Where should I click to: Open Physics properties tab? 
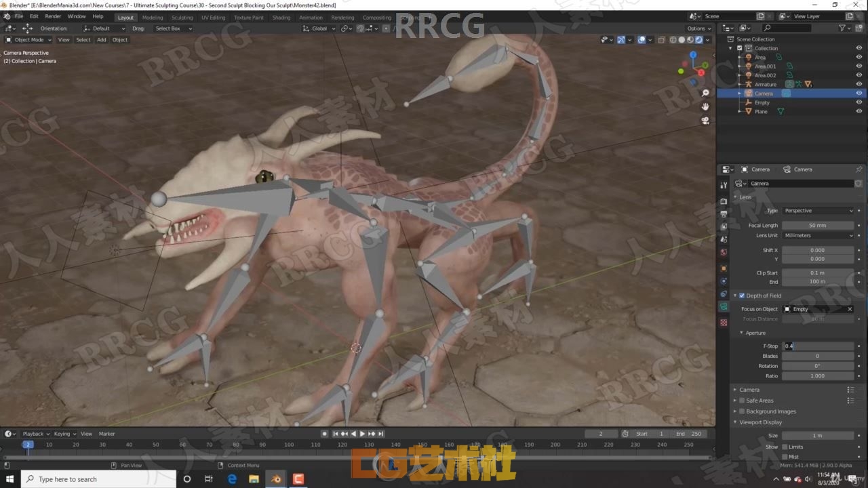[724, 281]
